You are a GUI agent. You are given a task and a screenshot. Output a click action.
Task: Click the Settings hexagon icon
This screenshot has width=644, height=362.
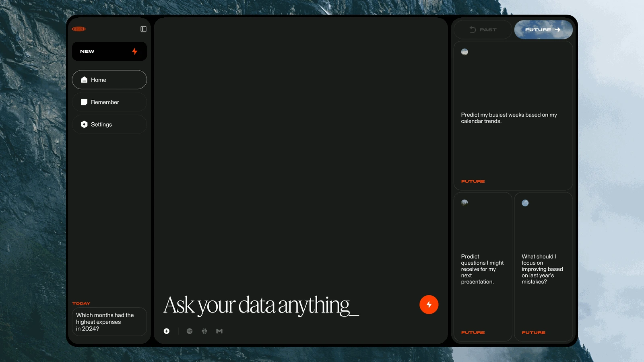coord(84,124)
